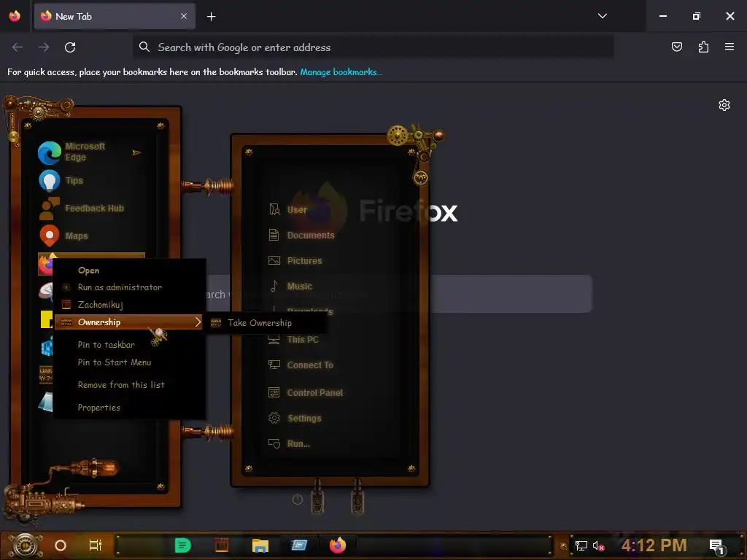Choose Pin to taskbar
Image resolution: width=747 pixels, height=560 pixels.
[x=130, y=345]
